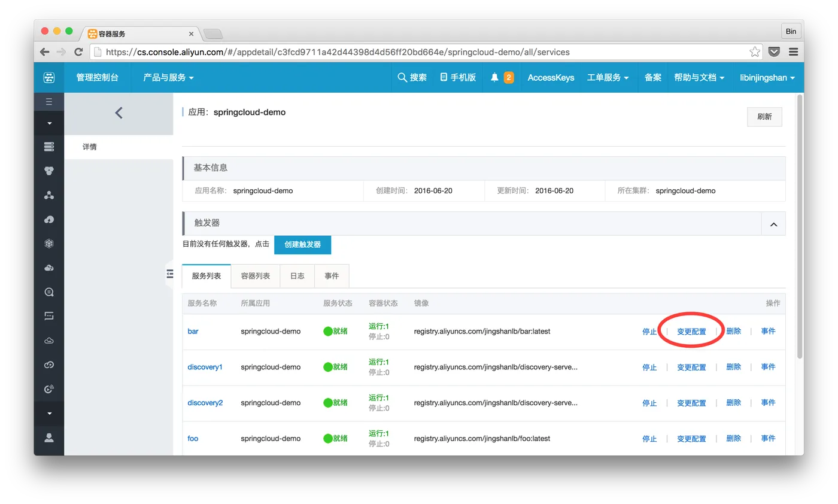The height and width of the screenshot is (504, 838).
Task: Click 删除 for the discovery1 service
Action: [x=734, y=367]
